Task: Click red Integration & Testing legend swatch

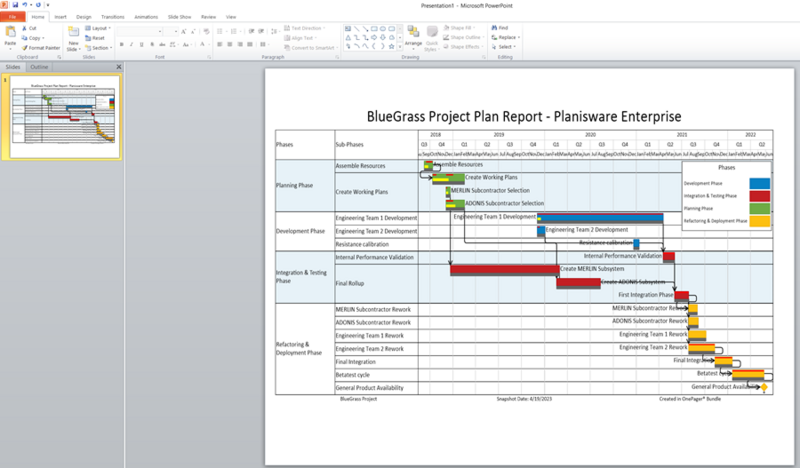Action: (760, 196)
